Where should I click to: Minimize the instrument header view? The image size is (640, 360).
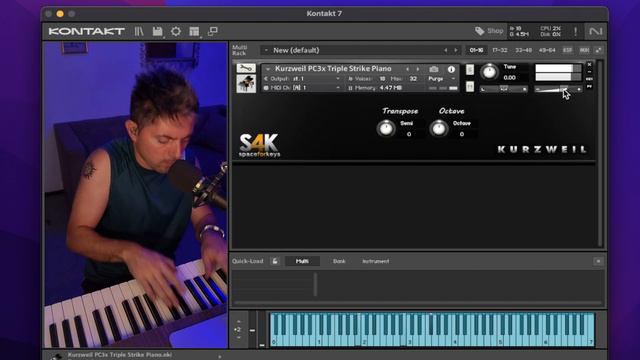(x=589, y=72)
